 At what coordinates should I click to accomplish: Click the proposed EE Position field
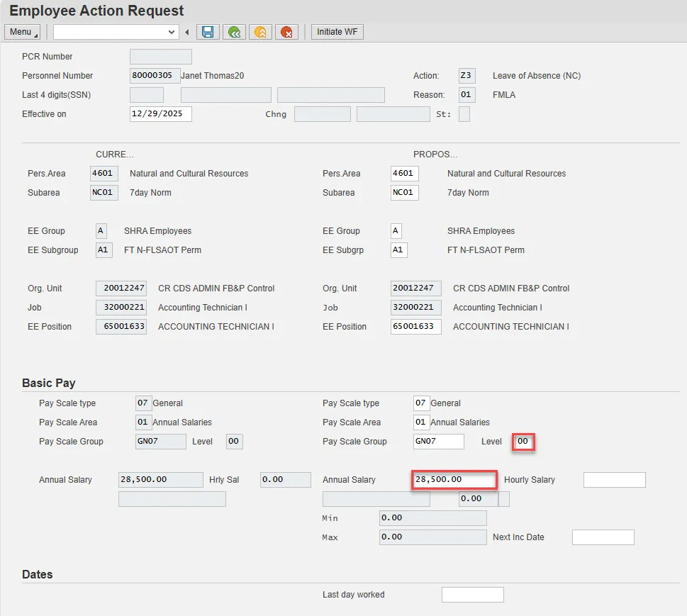415,327
